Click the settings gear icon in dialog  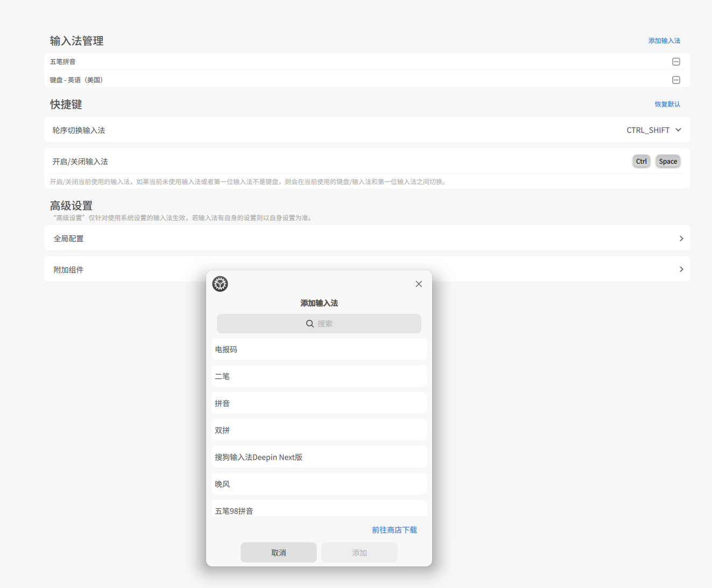[220, 284]
